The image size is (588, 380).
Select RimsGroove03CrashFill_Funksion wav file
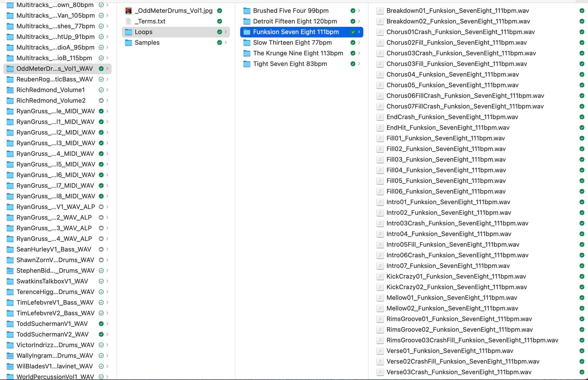[x=472, y=340]
